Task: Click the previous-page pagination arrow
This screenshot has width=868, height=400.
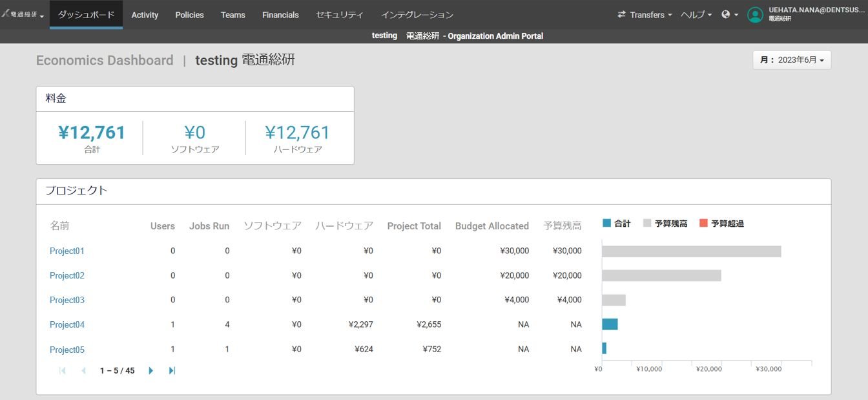Action: coord(83,370)
